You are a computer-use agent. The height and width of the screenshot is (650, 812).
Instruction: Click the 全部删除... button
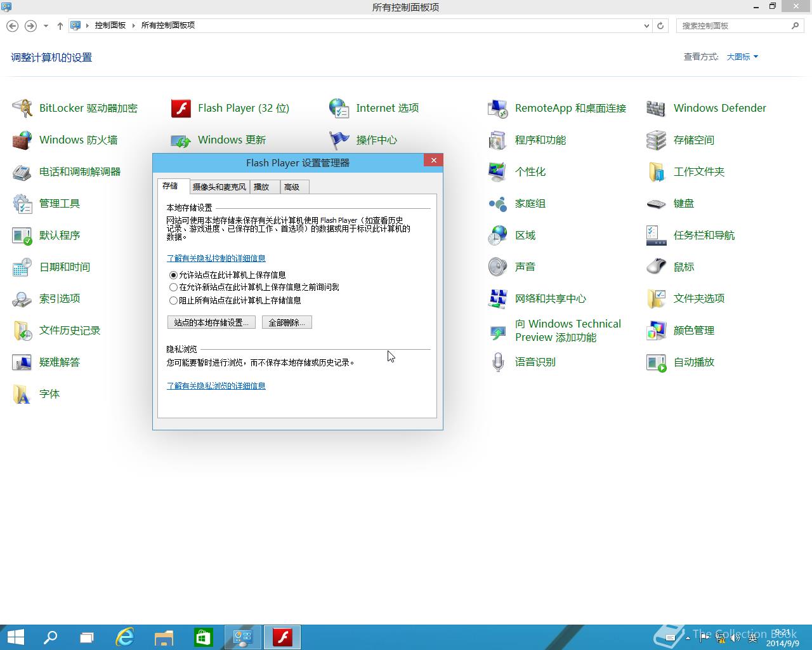(287, 322)
